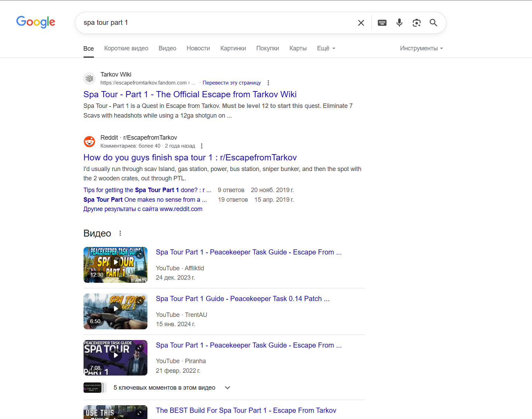Click the Reddit site favicon

[x=89, y=142]
